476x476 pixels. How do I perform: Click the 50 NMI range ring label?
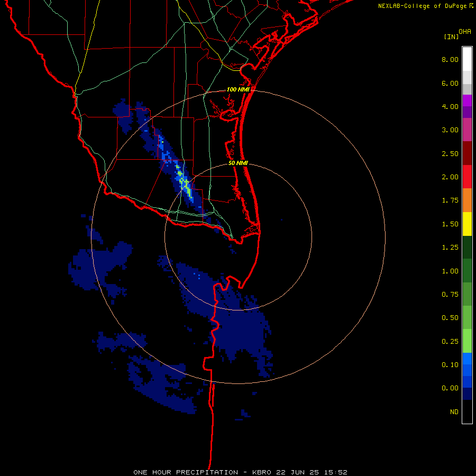click(x=238, y=163)
